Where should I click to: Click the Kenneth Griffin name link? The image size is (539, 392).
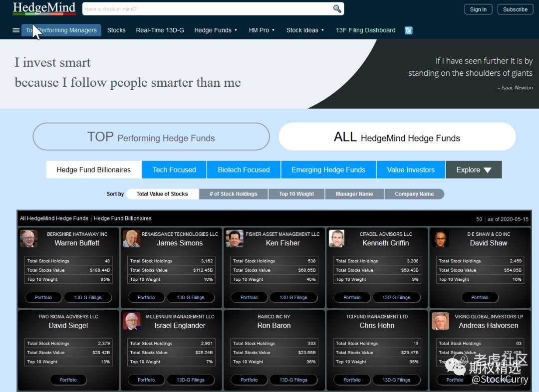click(x=386, y=243)
